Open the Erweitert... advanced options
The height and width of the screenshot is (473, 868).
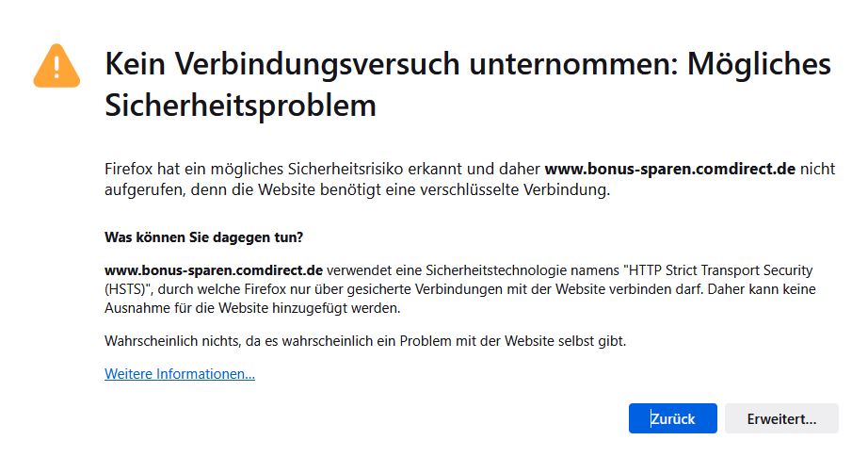(x=780, y=418)
